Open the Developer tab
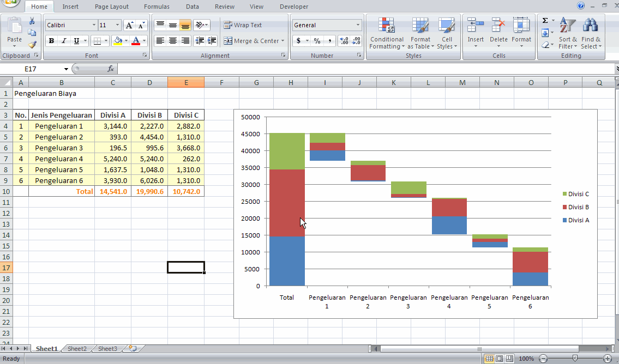This screenshot has height=364, width=619. pos(293,7)
